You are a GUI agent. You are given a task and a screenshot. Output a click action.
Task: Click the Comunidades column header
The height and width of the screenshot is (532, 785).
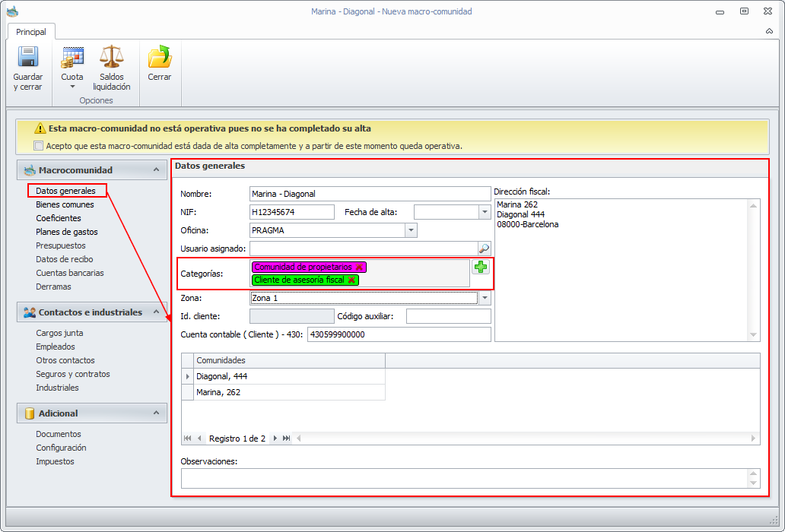tap(289, 360)
